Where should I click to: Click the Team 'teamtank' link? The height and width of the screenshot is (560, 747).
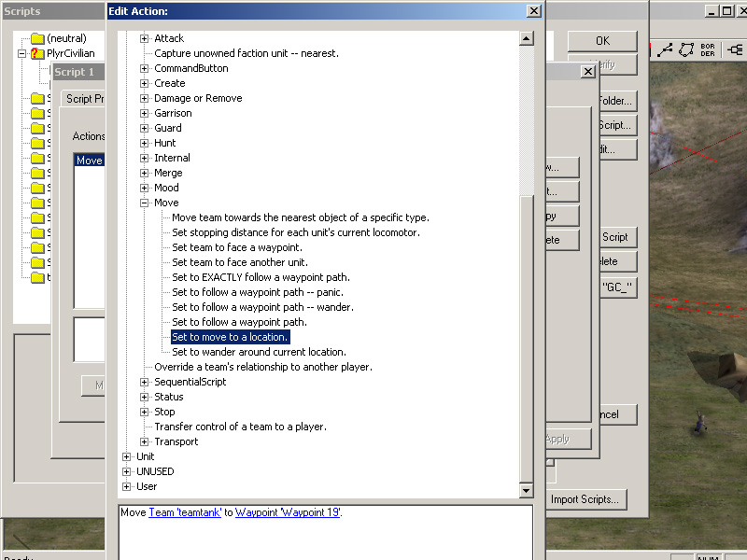pos(185,512)
